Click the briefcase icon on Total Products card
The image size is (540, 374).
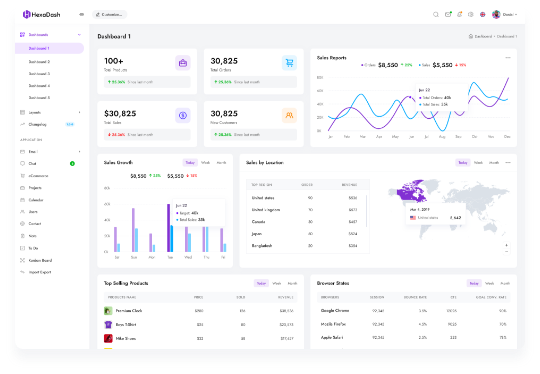tap(183, 63)
